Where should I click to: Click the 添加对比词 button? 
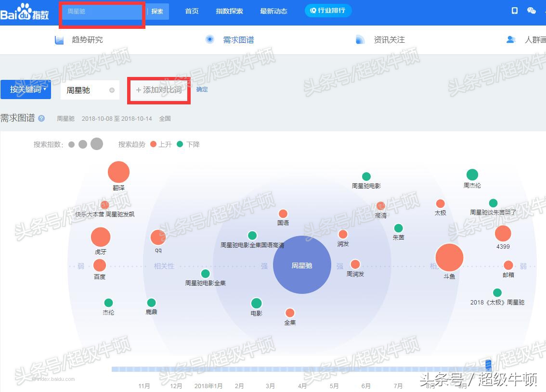pos(159,90)
